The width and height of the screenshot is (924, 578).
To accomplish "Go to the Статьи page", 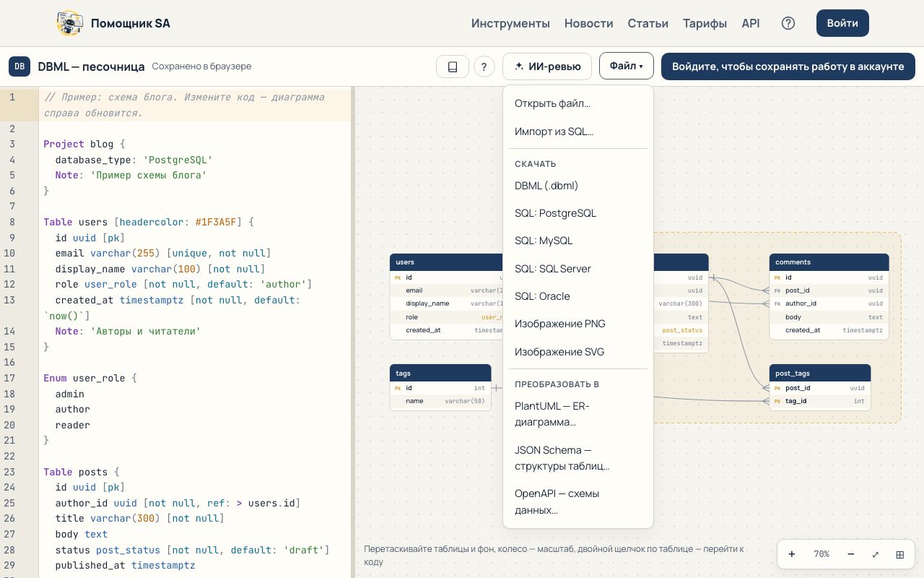I will point(648,23).
